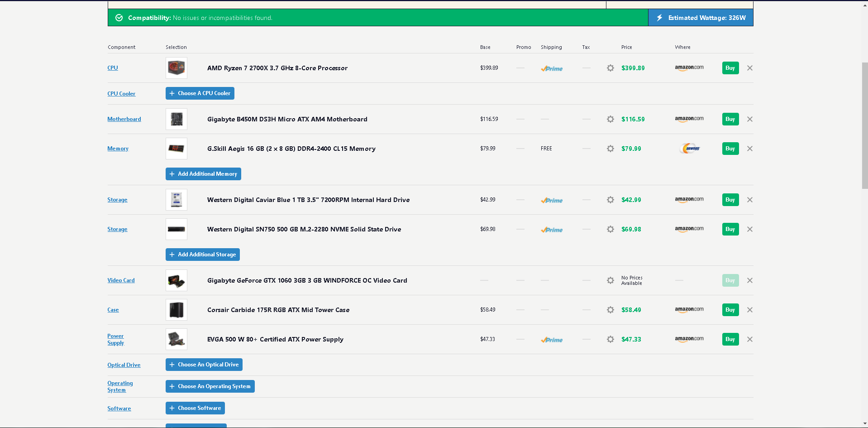The height and width of the screenshot is (428, 868).
Task: Buy the EVGA 500 W power supply
Action: (x=730, y=339)
